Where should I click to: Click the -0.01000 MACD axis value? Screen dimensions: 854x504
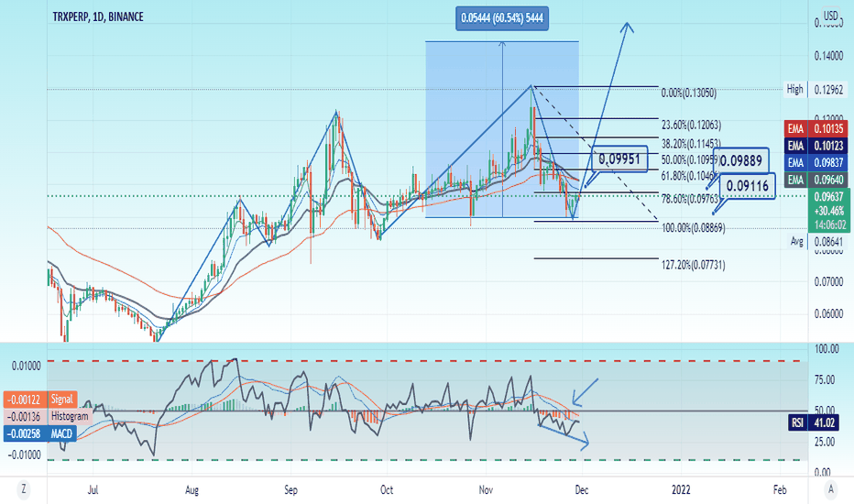click(x=25, y=455)
